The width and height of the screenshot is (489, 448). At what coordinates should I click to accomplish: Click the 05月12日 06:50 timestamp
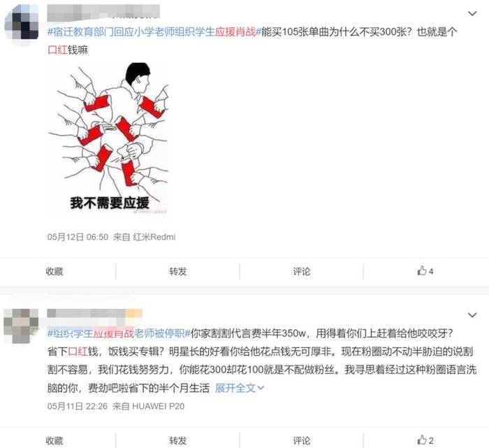pos(78,237)
